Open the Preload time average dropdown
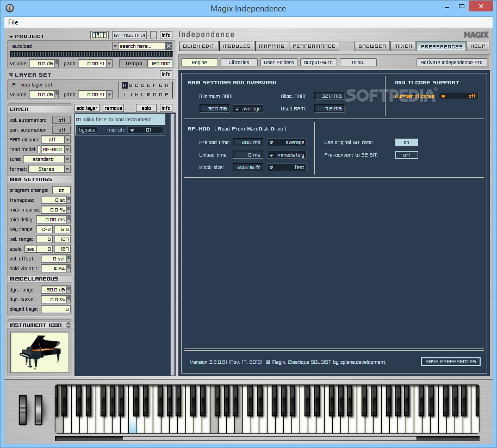 click(x=287, y=142)
